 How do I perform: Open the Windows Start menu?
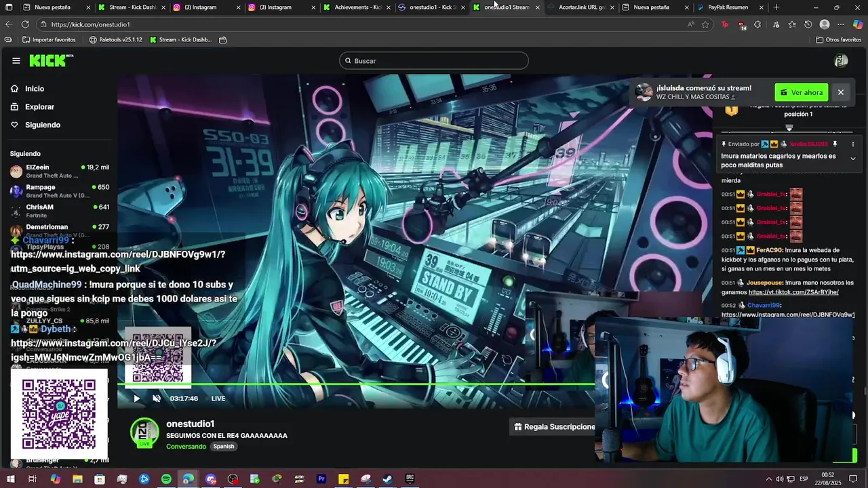(x=9, y=479)
